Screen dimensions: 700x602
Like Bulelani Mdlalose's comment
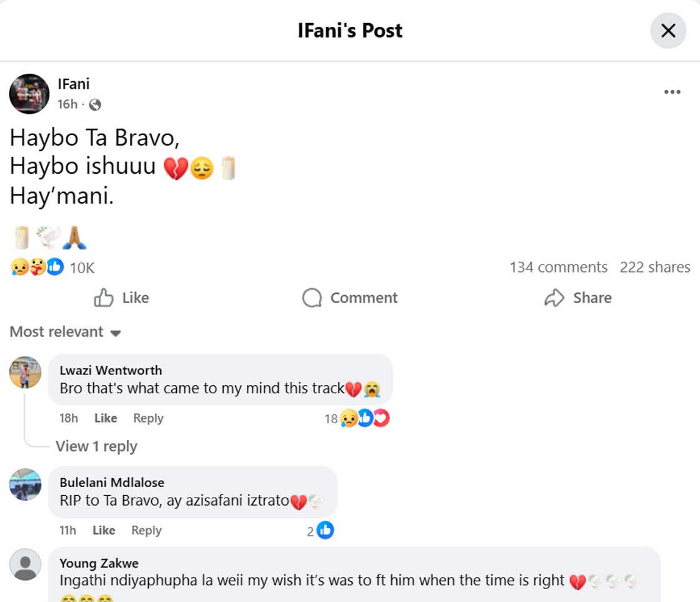[x=103, y=530]
